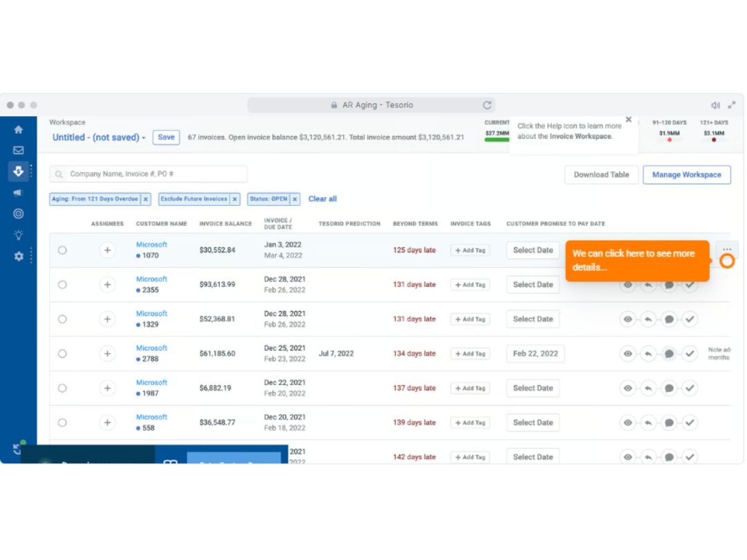Open the target icon in the sidebar
The image size is (747, 560).
(x=18, y=214)
